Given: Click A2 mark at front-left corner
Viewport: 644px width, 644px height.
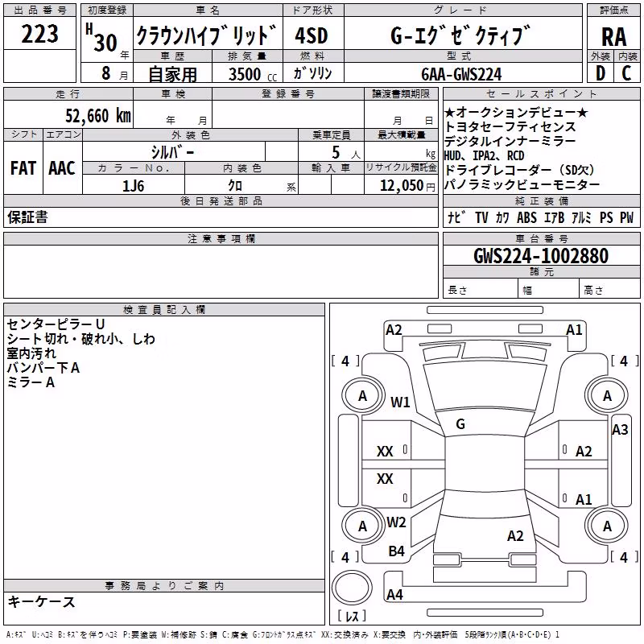Looking at the screenshot, I should (394, 330).
